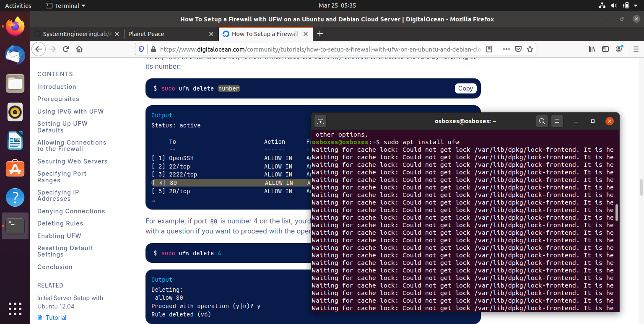The height and width of the screenshot is (324, 644).
Task: Open Firefox account icon
Action: (619, 49)
